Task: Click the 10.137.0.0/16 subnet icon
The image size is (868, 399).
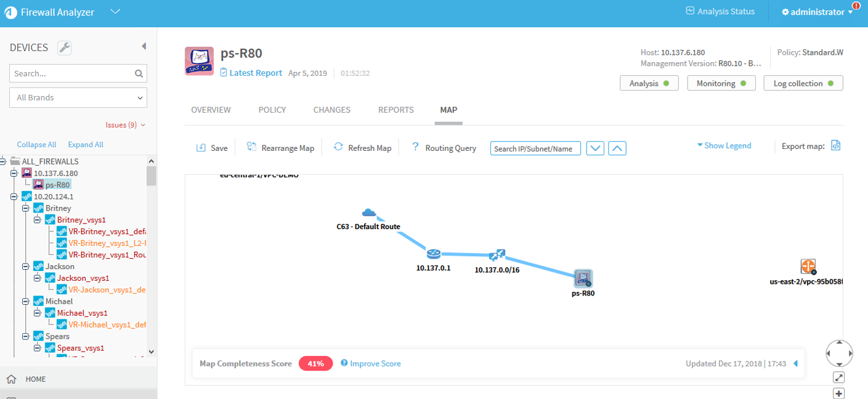Action: click(497, 255)
